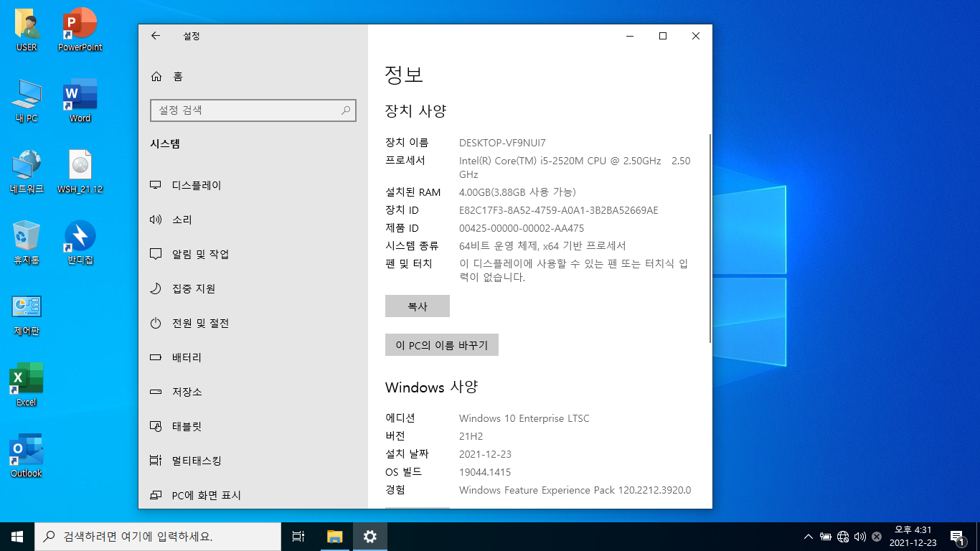The height and width of the screenshot is (551, 980).
Task: Select the Outlook desktop shortcut
Action: [27, 456]
